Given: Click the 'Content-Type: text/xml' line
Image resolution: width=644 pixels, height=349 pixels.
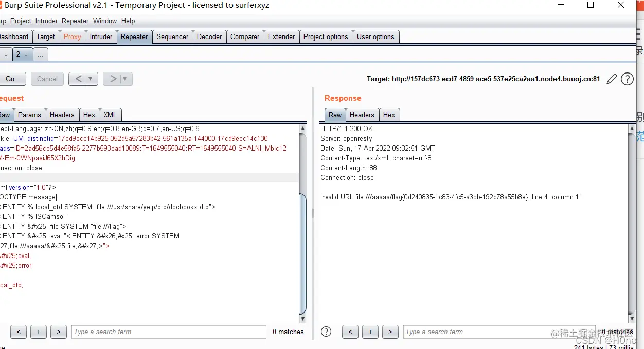Looking at the screenshot, I should (376, 158).
